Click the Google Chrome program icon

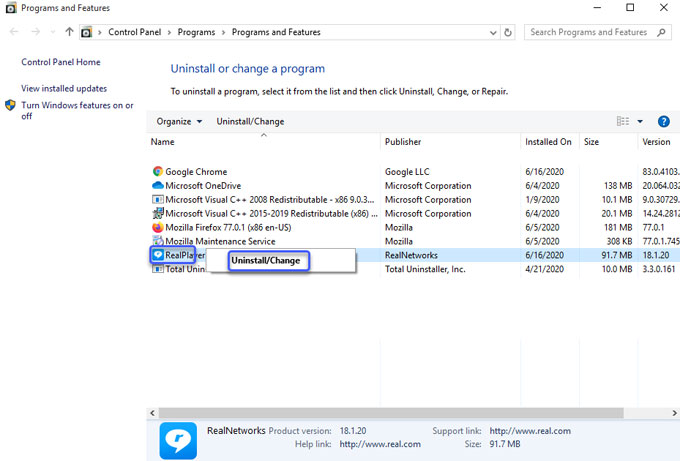pos(158,171)
